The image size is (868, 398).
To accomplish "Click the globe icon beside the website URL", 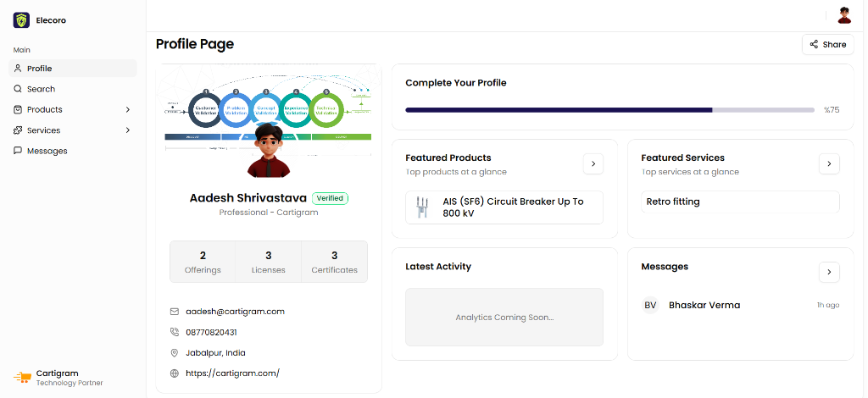I will coord(175,373).
